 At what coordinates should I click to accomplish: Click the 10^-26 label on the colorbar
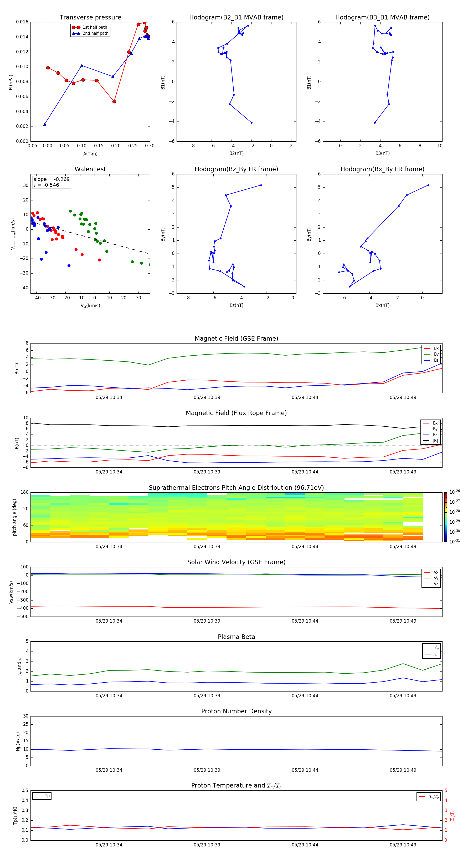pyautogui.click(x=455, y=492)
